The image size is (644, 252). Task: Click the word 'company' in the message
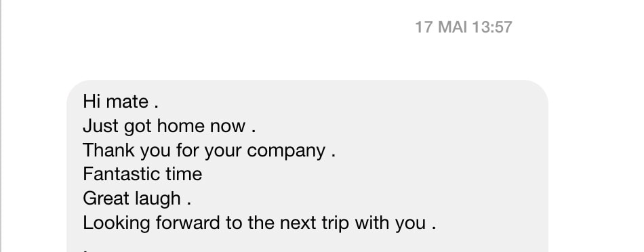[286, 152]
